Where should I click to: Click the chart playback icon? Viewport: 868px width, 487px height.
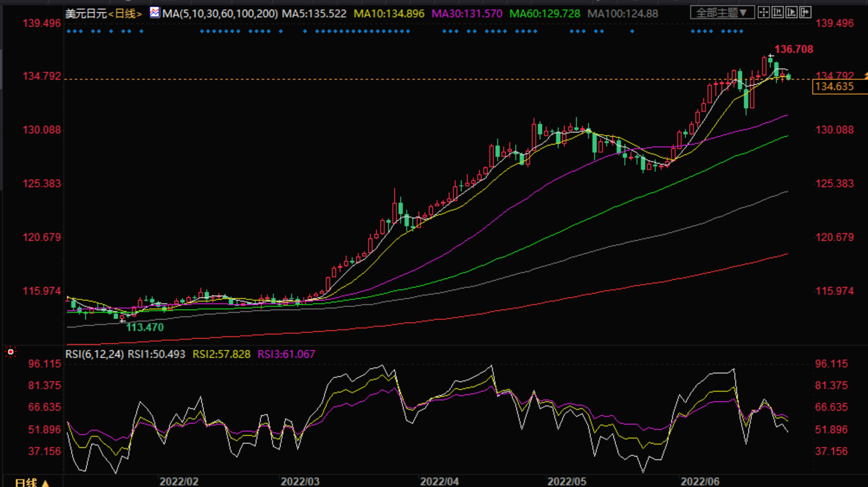tap(791, 12)
